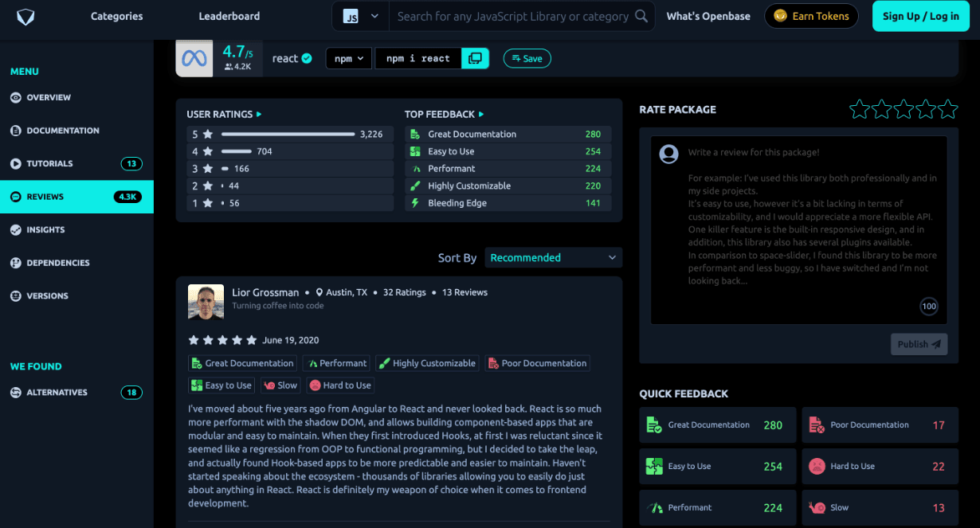The width and height of the screenshot is (980, 528).
Task: Click the Bleeding Edge row in Top Feedback
Action: (x=508, y=203)
